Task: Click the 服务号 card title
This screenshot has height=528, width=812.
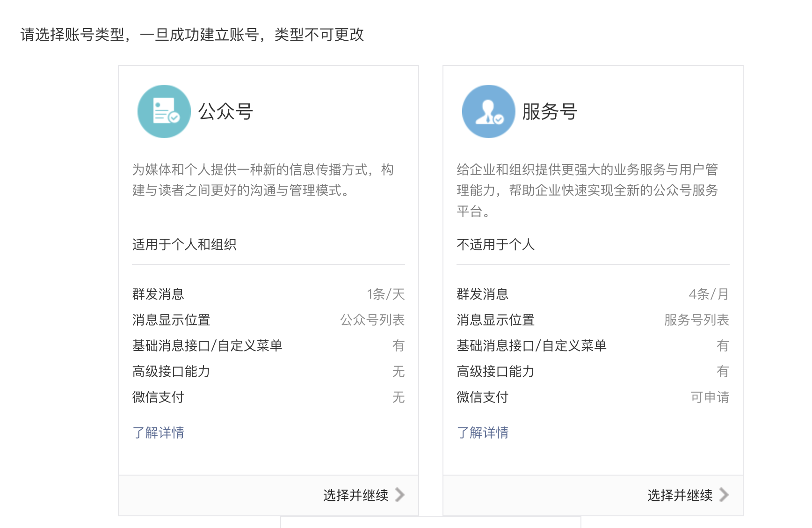Action: click(x=550, y=111)
